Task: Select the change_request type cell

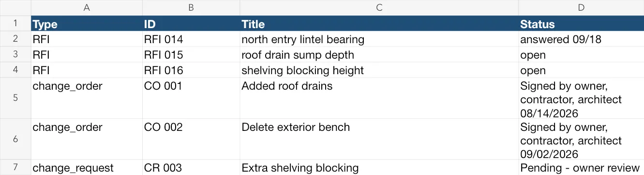Action: click(x=87, y=167)
